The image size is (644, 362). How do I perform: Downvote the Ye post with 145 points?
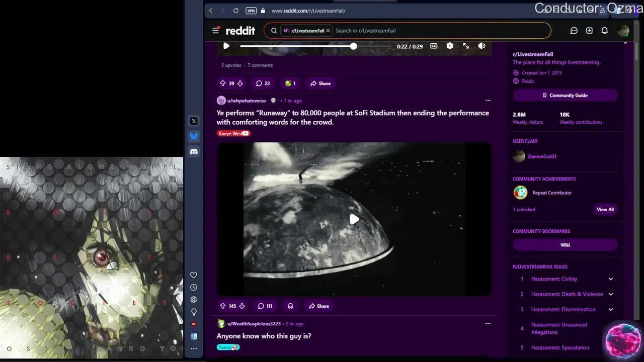tap(242, 306)
